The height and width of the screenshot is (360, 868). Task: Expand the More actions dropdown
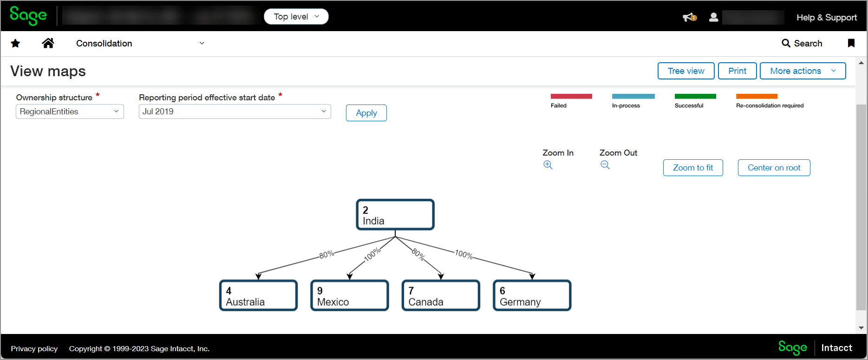(x=802, y=71)
